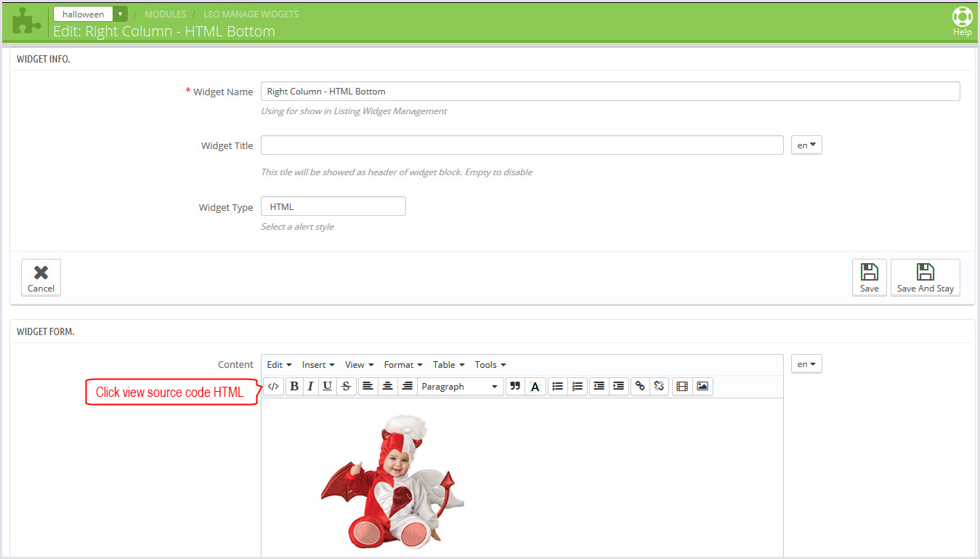Go to the MODULES breadcrumb
Viewport: 980px width, 559px height.
tap(166, 14)
